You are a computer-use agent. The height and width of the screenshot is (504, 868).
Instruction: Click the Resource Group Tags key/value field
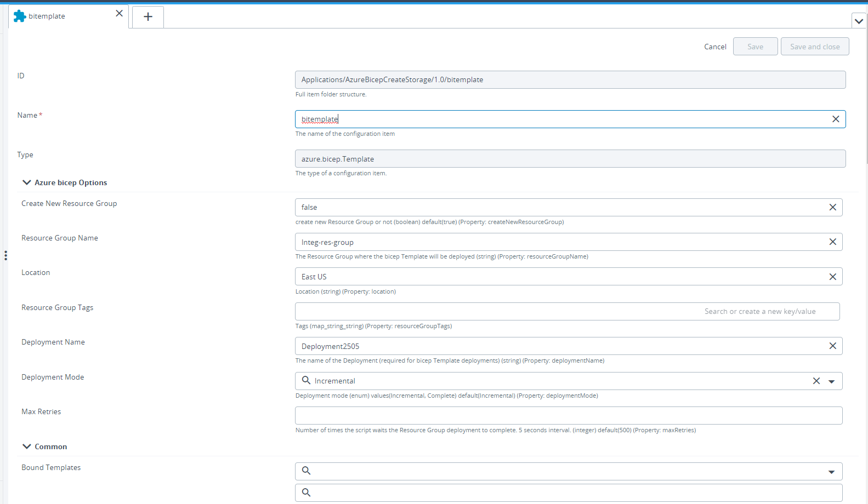pos(567,312)
